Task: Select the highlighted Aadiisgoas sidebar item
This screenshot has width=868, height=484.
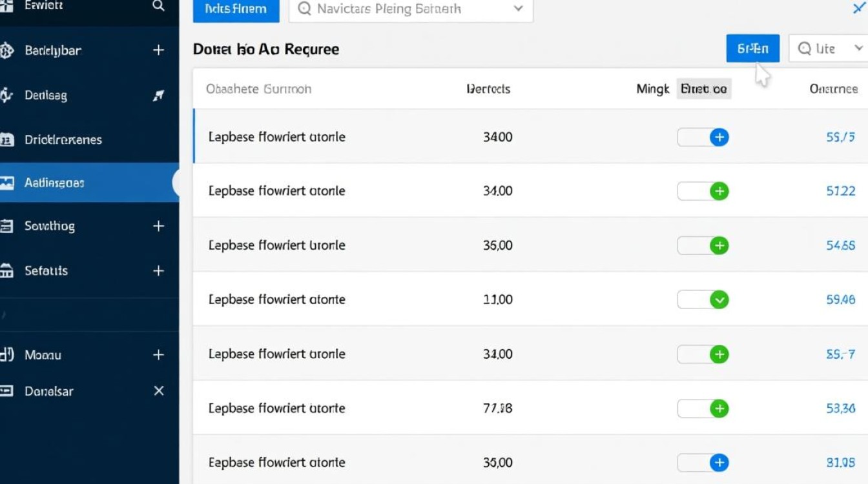Action: point(55,183)
